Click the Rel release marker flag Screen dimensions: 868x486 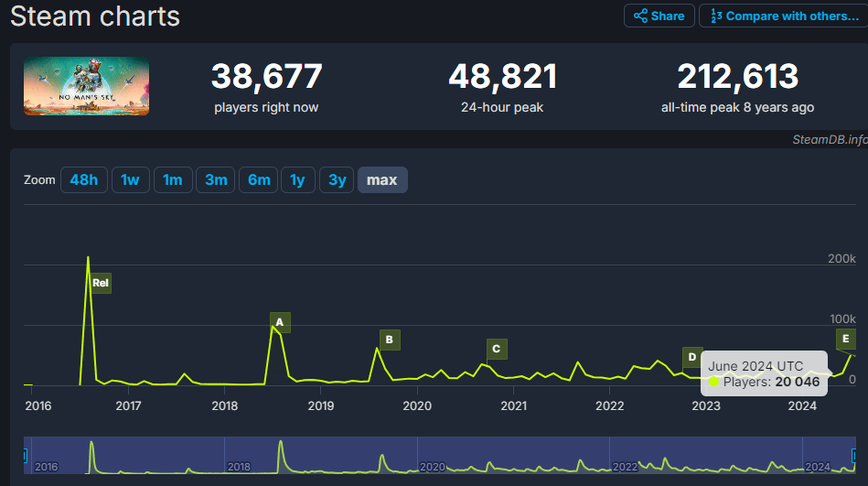101,284
